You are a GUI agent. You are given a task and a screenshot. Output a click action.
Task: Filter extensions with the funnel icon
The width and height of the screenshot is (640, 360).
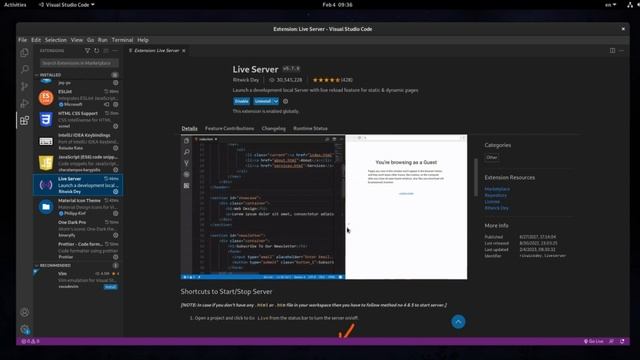[87, 51]
